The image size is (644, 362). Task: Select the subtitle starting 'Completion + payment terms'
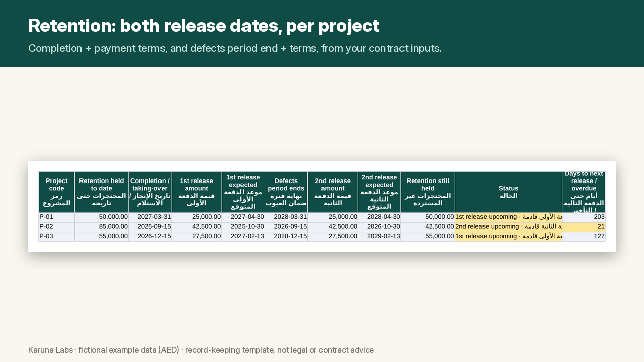click(235, 48)
